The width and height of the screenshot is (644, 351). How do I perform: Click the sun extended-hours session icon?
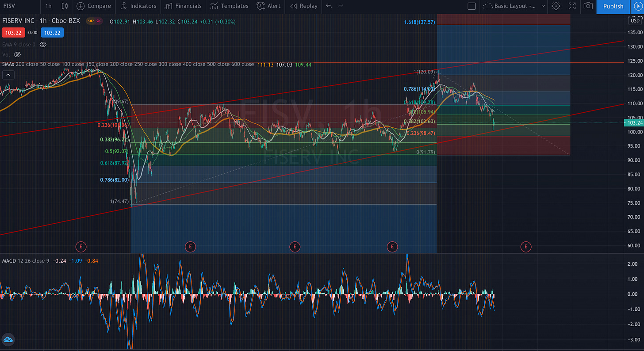tap(91, 20)
